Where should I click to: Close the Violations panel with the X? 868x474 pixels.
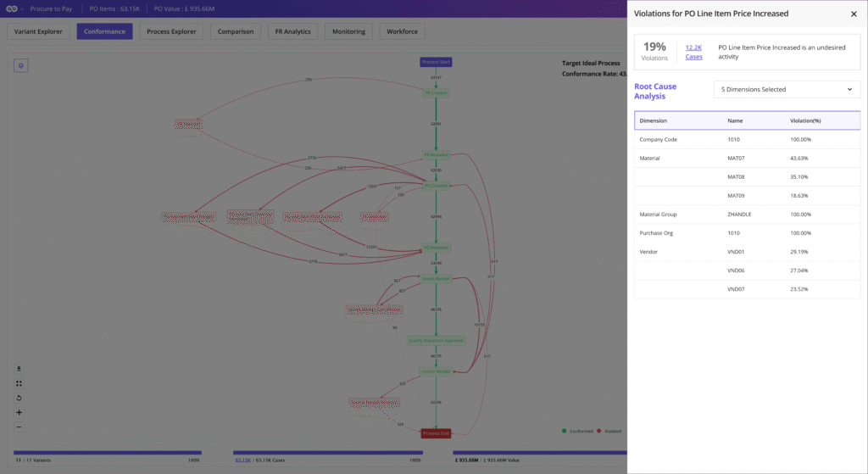click(854, 14)
